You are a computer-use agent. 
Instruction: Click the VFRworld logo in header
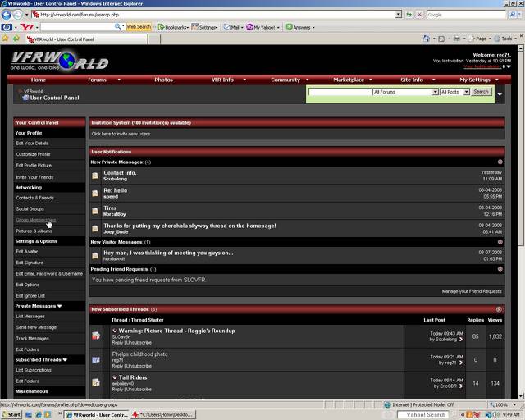(x=59, y=61)
